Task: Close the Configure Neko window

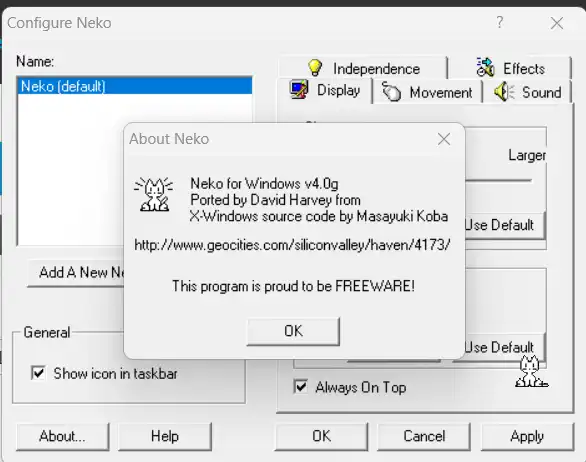Action: pyautogui.click(x=556, y=23)
